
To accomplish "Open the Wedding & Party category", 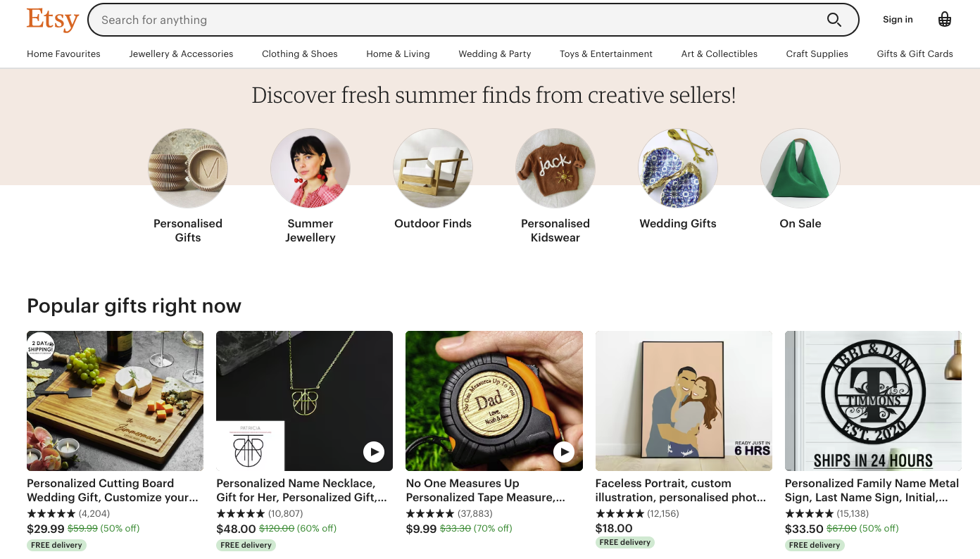I will [494, 54].
